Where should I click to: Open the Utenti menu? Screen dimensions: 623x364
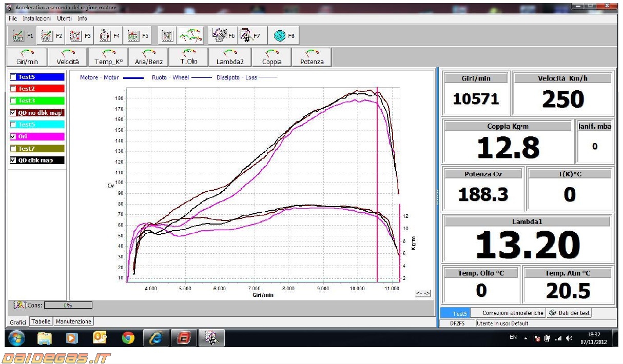64,18
